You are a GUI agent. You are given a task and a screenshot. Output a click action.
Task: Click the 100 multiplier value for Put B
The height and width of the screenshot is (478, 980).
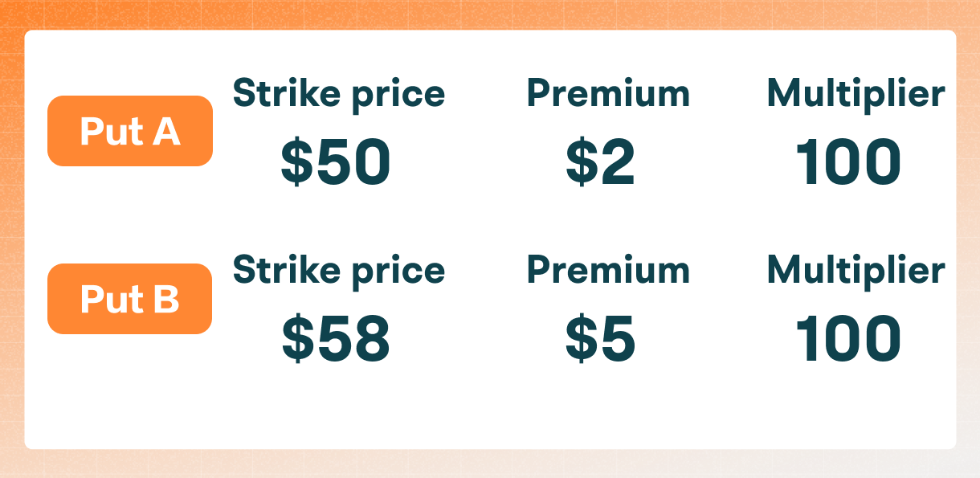click(848, 338)
